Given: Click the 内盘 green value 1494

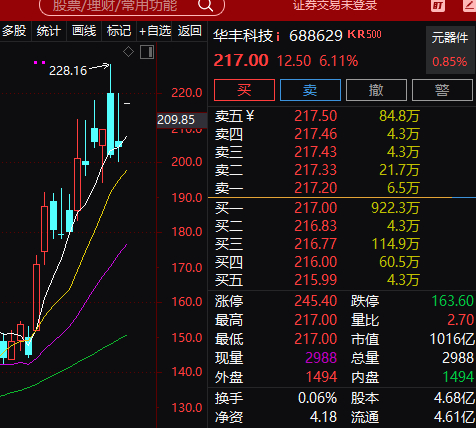Looking at the screenshot, I should tap(458, 377).
